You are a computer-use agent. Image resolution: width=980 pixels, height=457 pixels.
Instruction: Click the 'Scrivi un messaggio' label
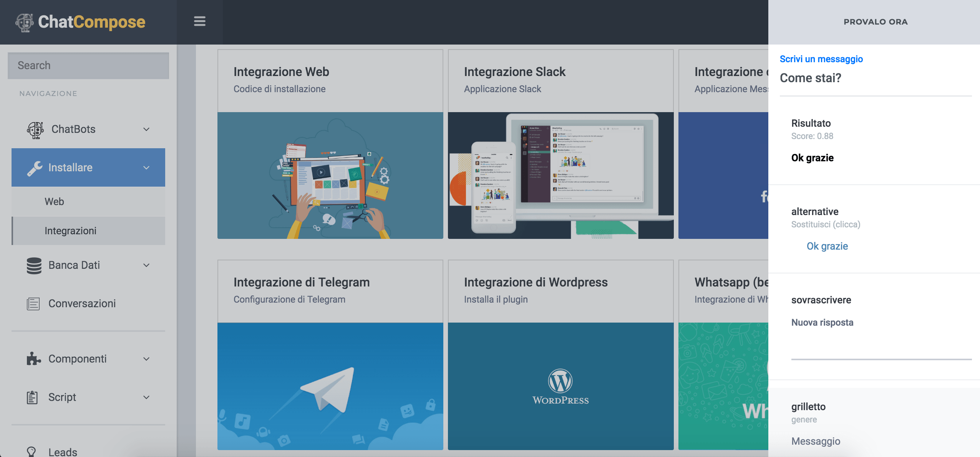click(821, 59)
